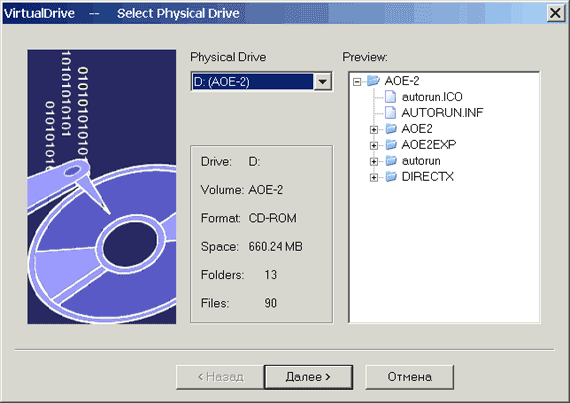Expand the autorun folder node
Viewport: 570px width, 403px height.
(374, 161)
